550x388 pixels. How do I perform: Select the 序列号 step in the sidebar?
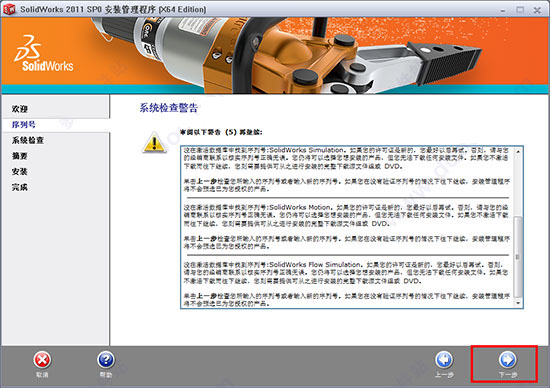(24, 125)
